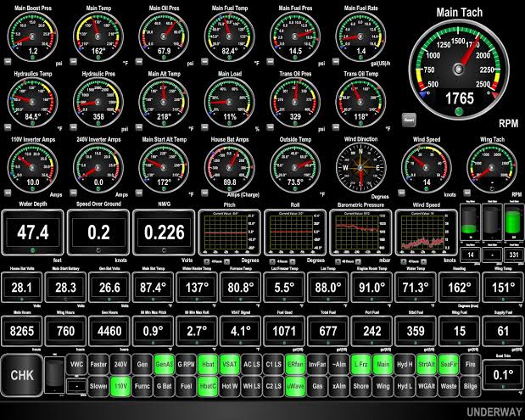This screenshot has height=420, width=525.
Task: Click the Fire alarm button
Action: tap(471, 364)
